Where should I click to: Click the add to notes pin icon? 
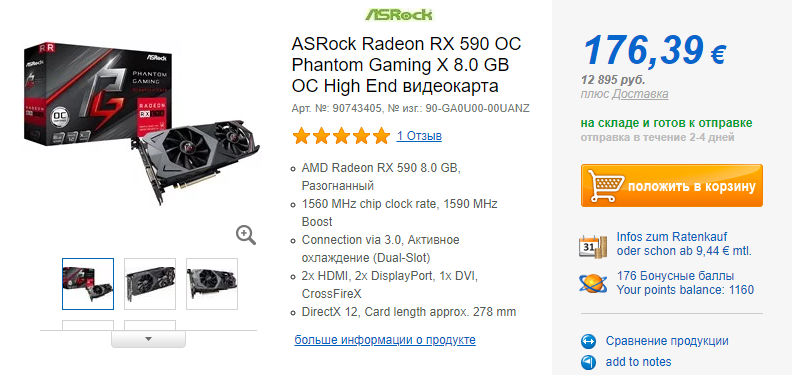[589, 362]
